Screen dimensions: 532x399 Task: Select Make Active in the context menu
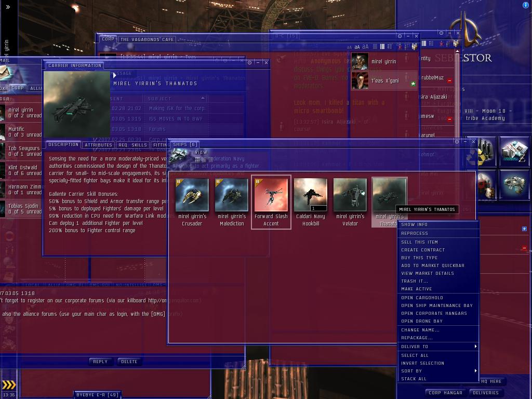pos(438,289)
